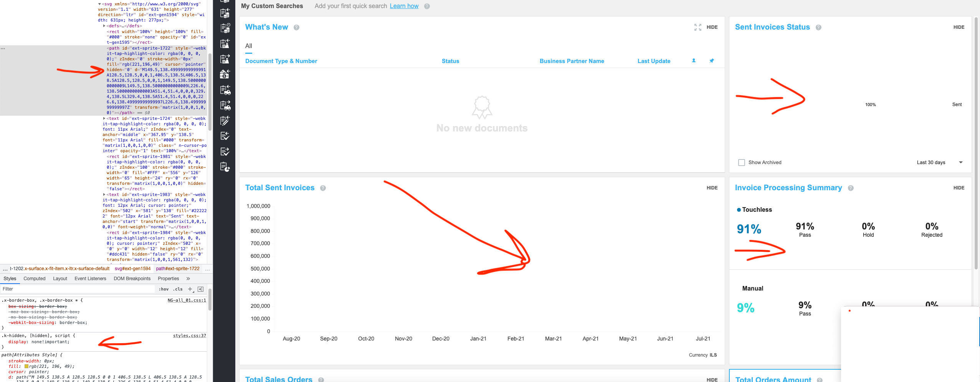The width and height of the screenshot is (980, 382).
Task: Click the pin icon in the documents table header
Action: click(711, 61)
